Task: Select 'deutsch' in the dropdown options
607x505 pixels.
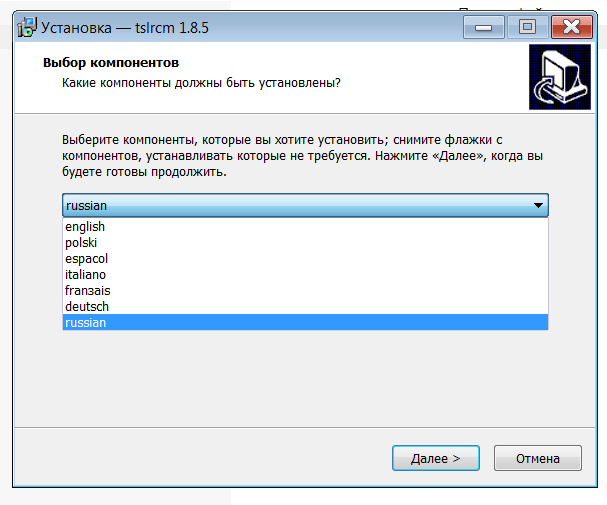Action: (x=87, y=307)
